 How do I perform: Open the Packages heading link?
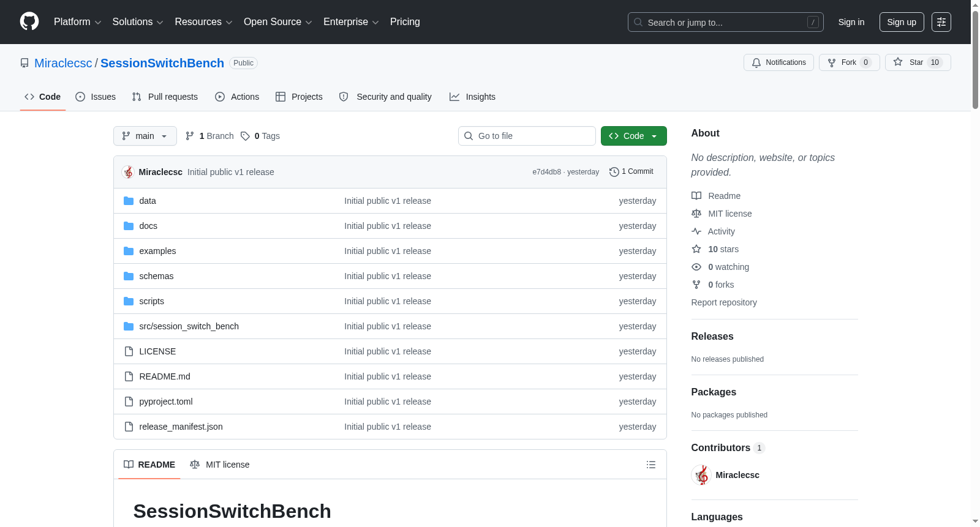pos(714,392)
